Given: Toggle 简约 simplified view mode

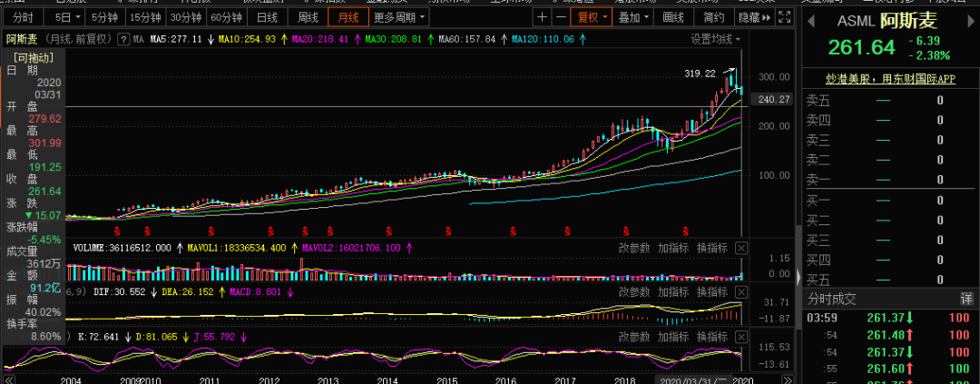Looking at the screenshot, I should click(x=714, y=17).
